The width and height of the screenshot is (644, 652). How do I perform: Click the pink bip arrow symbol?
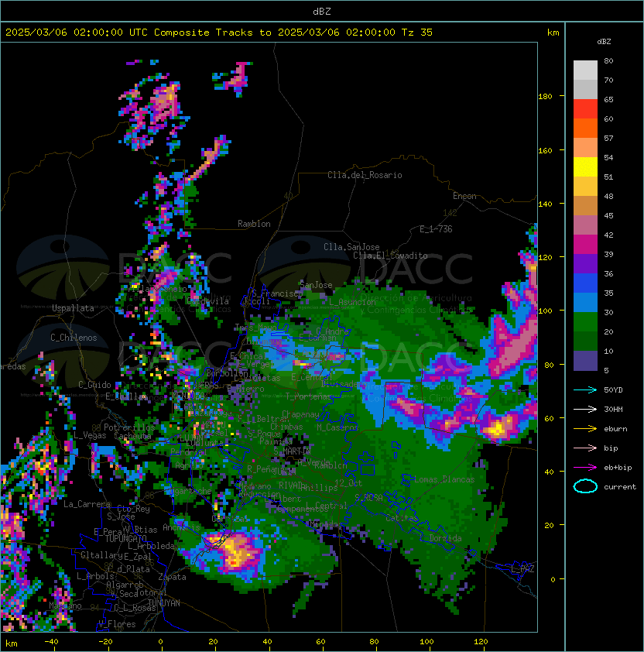(585, 448)
